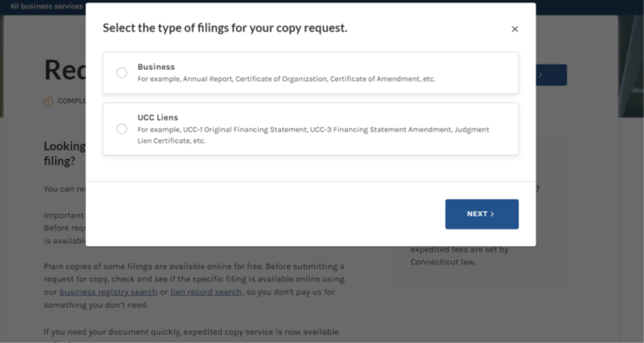Click the large 'Rec' page heading
The width and height of the screenshot is (644, 343).
pyautogui.click(x=64, y=70)
